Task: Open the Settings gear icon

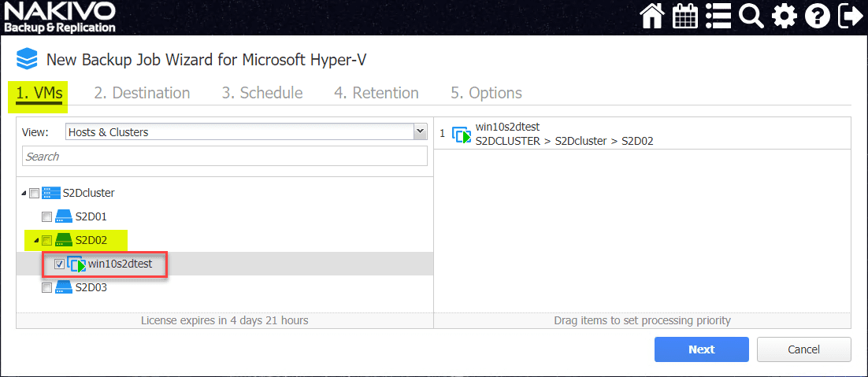Action: click(785, 17)
